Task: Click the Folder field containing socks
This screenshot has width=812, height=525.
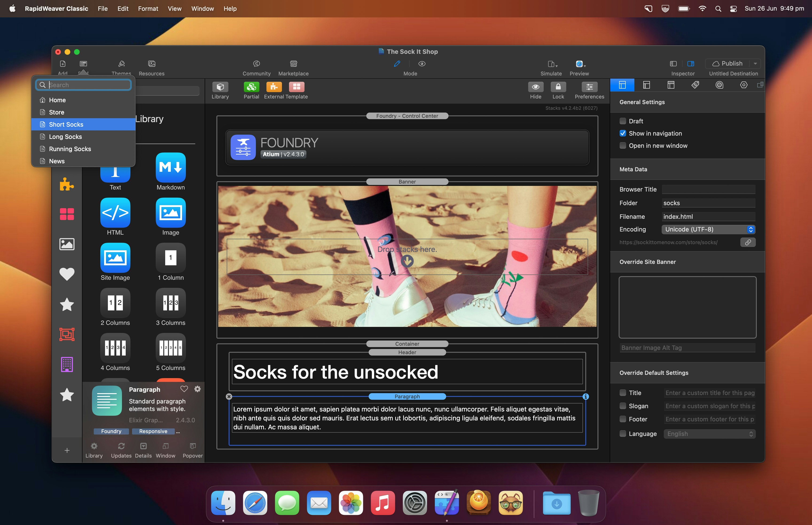Action: [x=708, y=203]
